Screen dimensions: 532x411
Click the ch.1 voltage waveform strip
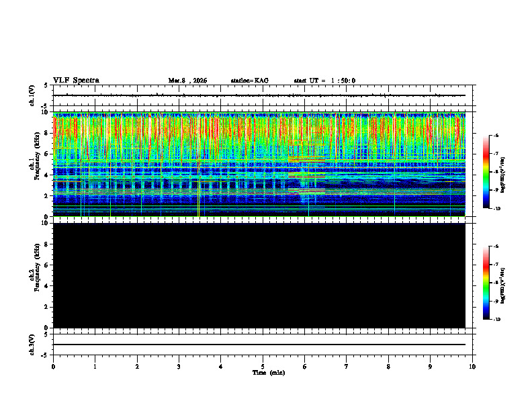coord(259,95)
